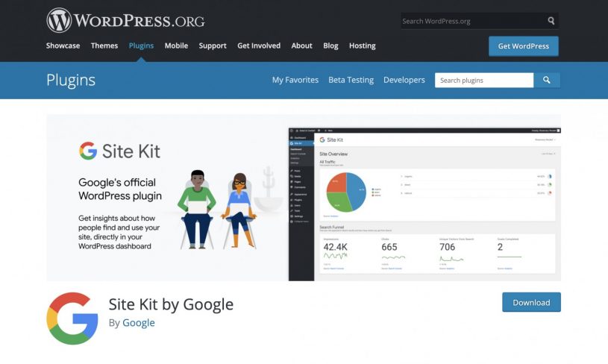Click the Site Kit by Google title
The height and width of the screenshot is (364, 608).
171,304
